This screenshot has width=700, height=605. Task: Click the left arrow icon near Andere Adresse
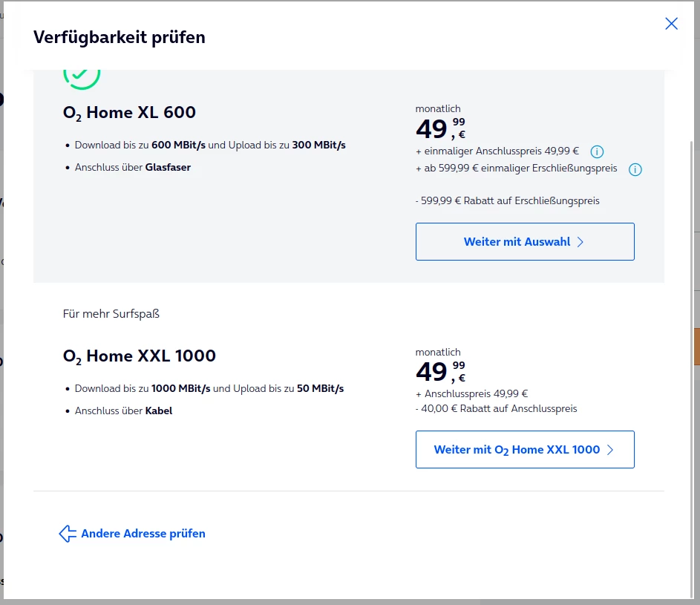[x=68, y=534]
